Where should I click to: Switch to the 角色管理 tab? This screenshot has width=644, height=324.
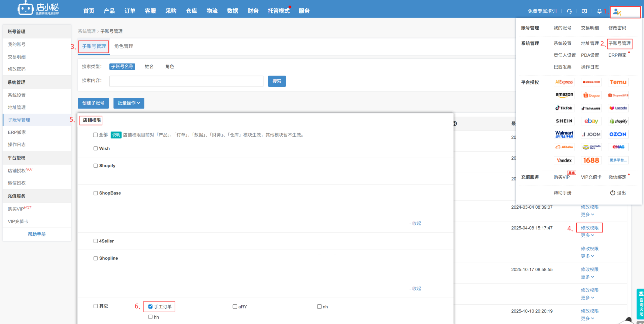click(x=124, y=46)
